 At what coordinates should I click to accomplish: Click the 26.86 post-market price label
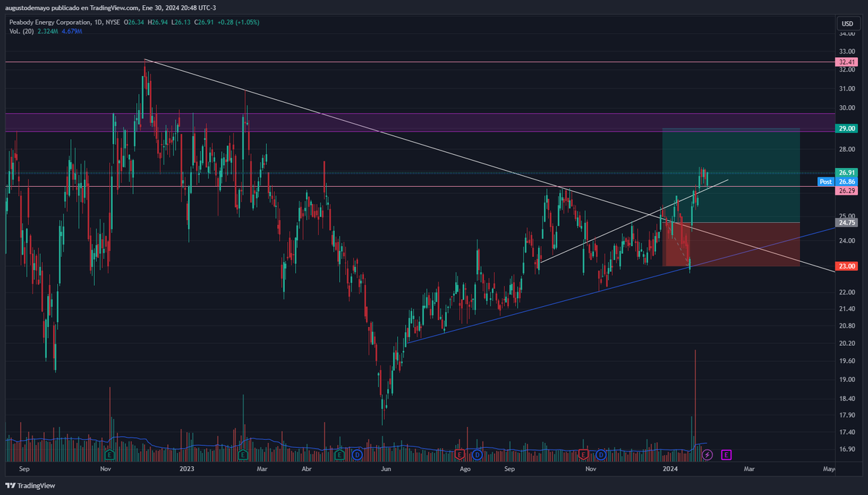click(847, 182)
